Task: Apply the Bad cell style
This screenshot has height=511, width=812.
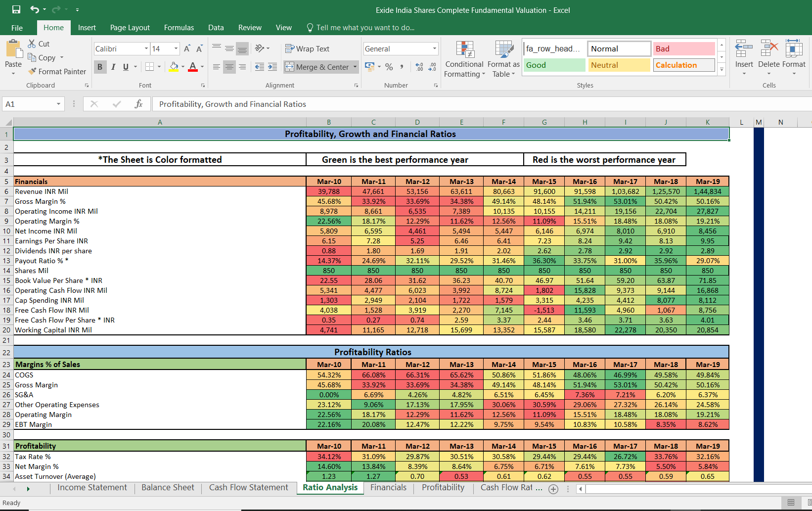Action: pyautogui.click(x=684, y=48)
